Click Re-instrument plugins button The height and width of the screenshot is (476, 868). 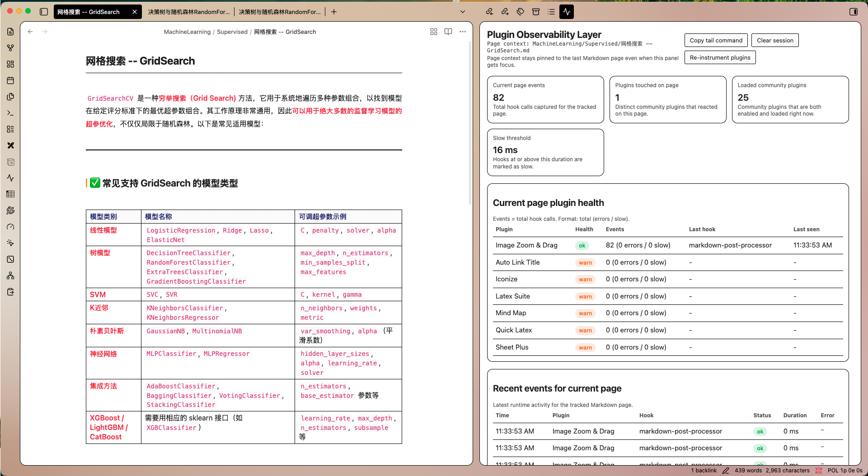point(720,57)
